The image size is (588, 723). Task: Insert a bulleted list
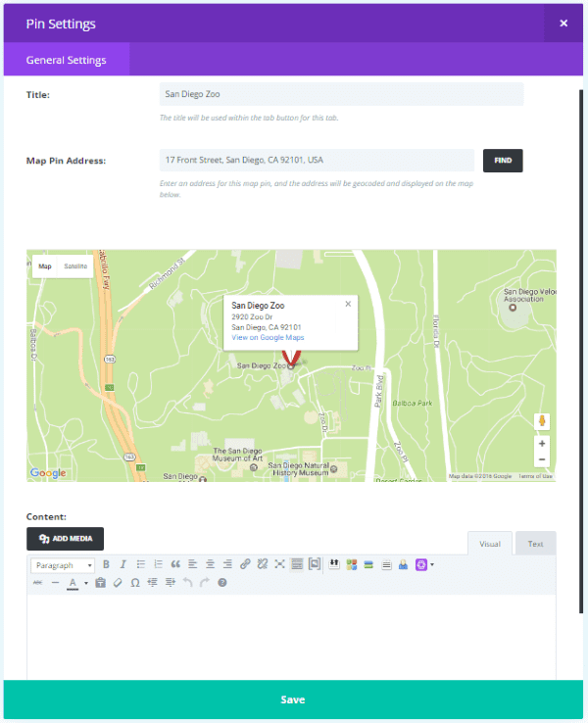(141, 564)
